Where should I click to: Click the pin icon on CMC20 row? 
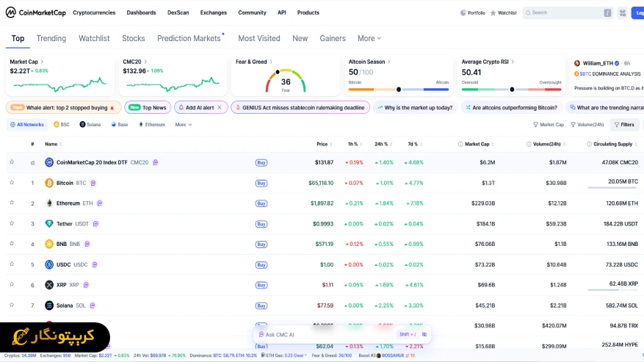pos(32,163)
